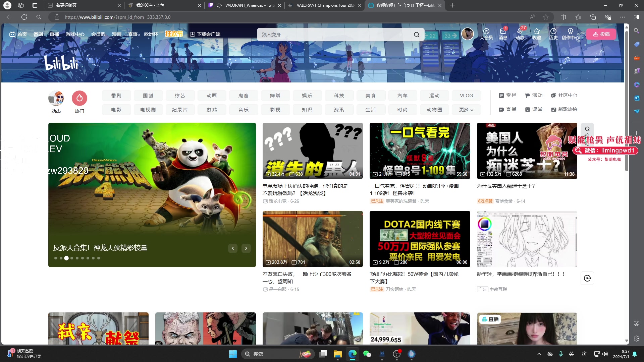The image size is (644, 362).
Task: Click the pink 投稿 upload button
Action: (x=601, y=34)
